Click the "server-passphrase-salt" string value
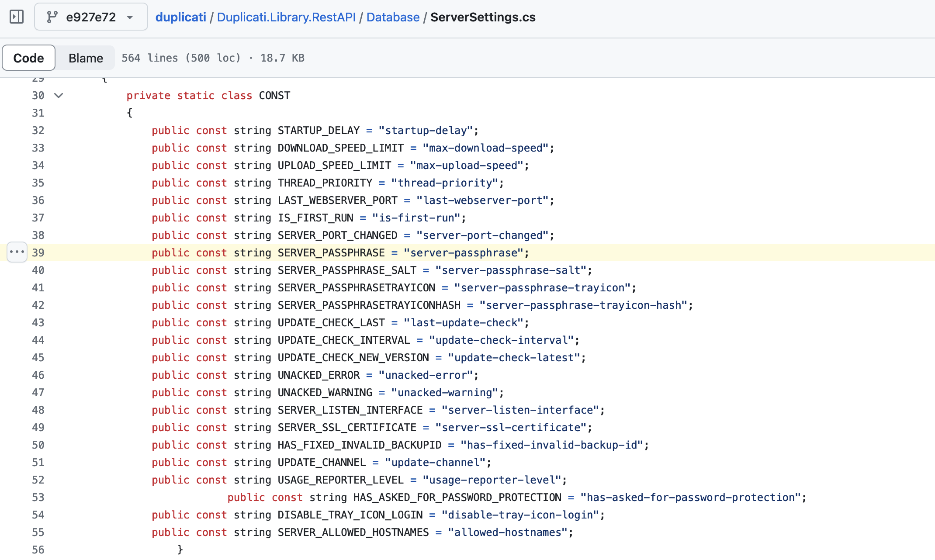The height and width of the screenshot is (560, 935). [510, 270]
